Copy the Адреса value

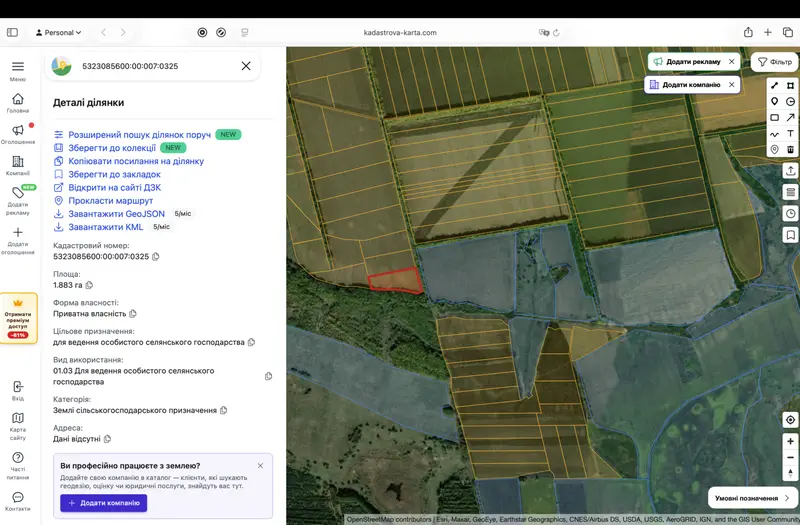107,439
